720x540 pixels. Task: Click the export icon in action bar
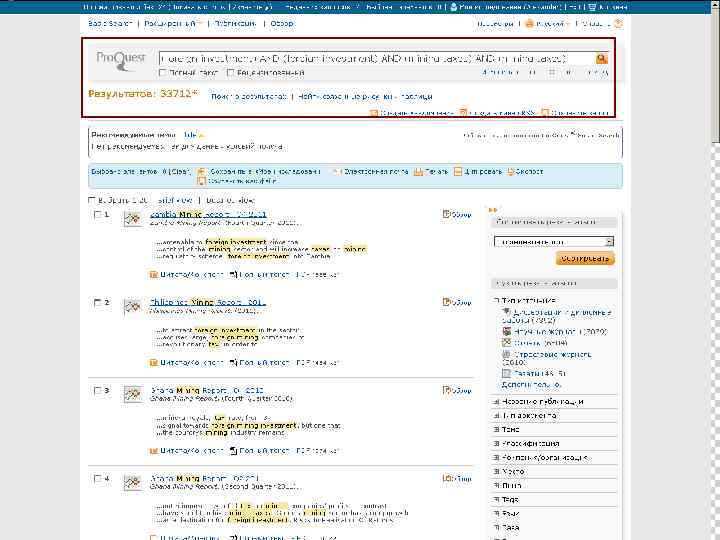[511, 172]
